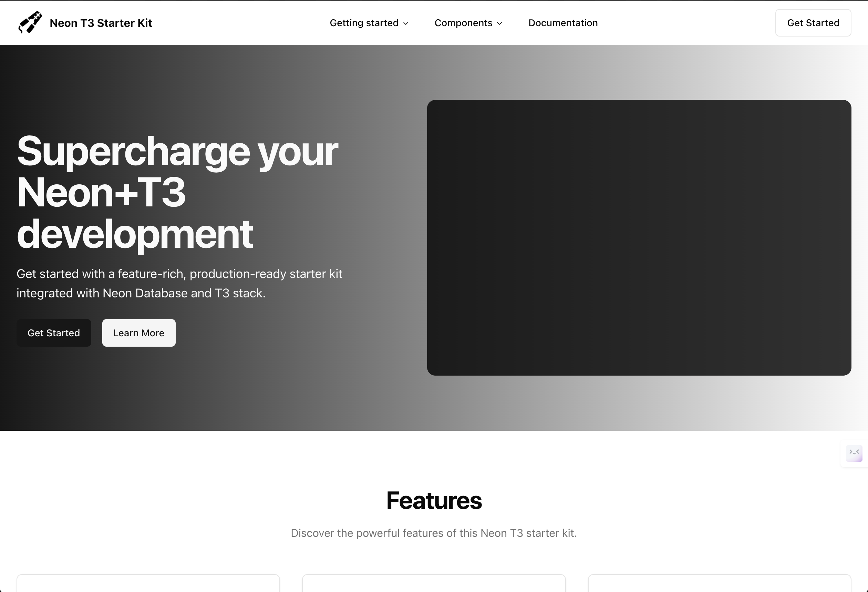This screenshot has height=592, width=868.
Task: Click Get Started button in the header
Action: (813, 23)
